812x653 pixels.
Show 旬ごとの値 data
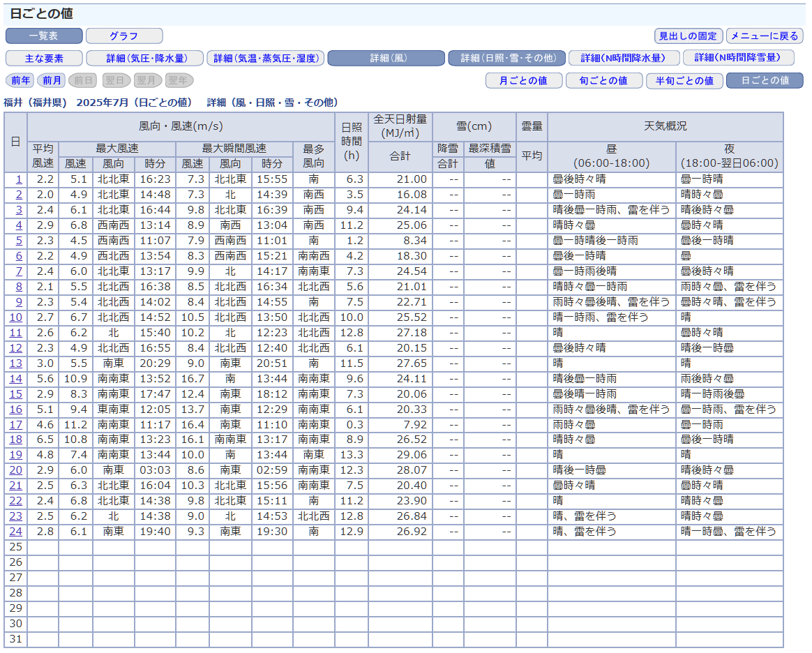603,81
